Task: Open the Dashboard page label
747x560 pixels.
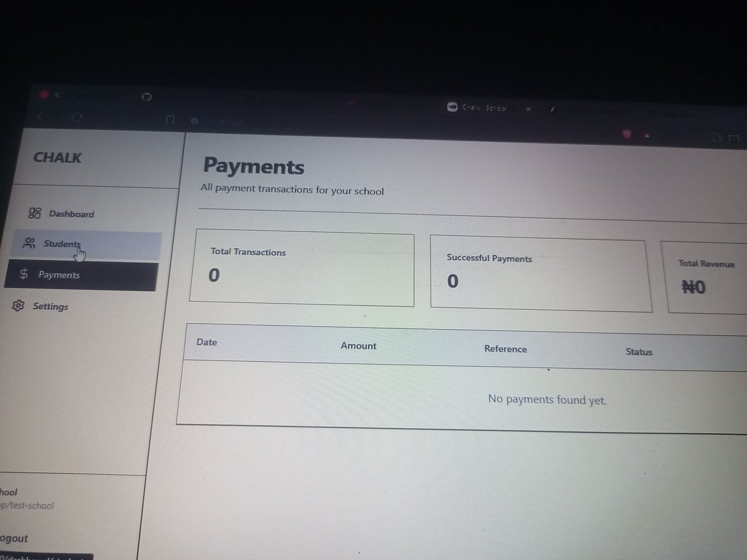Action: pyautogui.click(x=72, y=214)
